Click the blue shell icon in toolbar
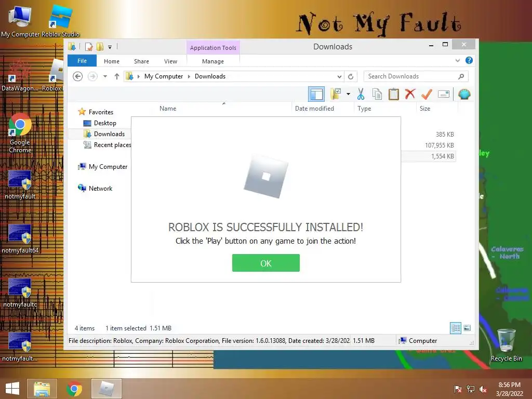 464,94
